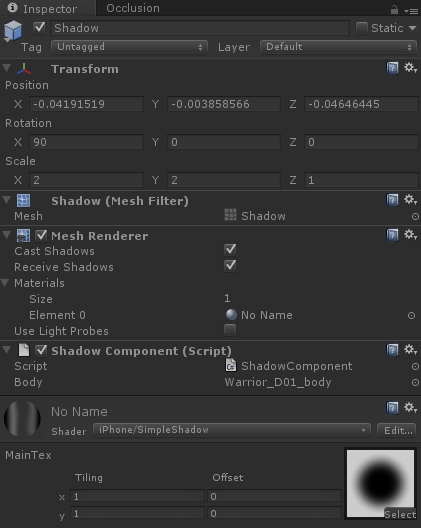Click the Mesh Filter component icon
Screen dimensions: 421x528
tap(24, 201)
